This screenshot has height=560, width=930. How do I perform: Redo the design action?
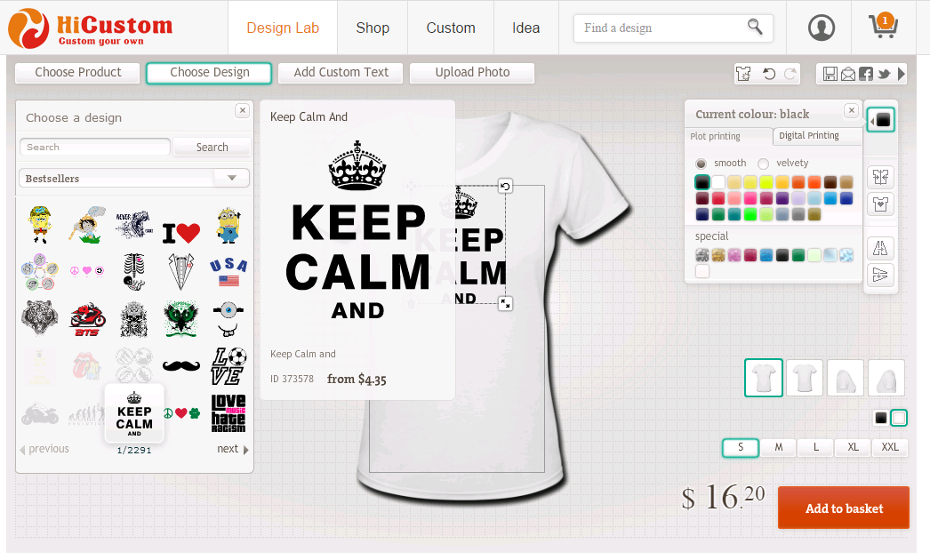pos(790,74)
